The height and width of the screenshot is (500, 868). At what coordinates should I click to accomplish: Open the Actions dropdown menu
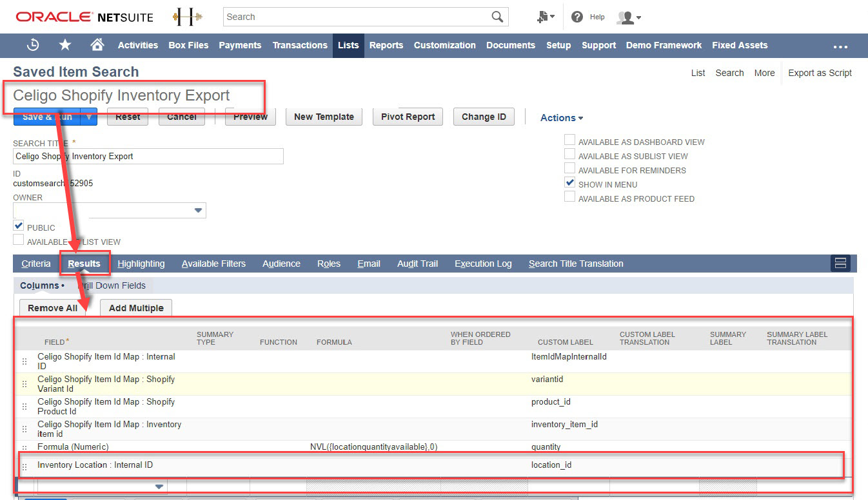[x=561, y=118]
